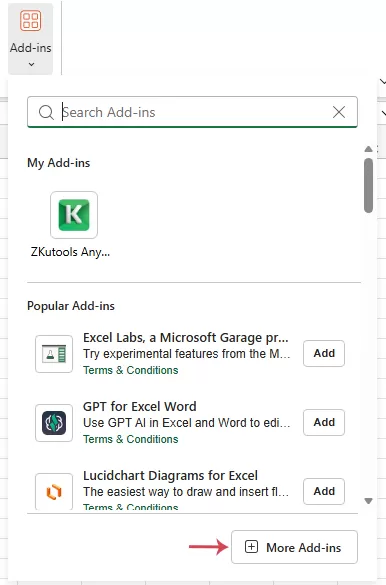Add the Excel Labs add-in
The height and width of the screenshot is (585, 386).
324,353
